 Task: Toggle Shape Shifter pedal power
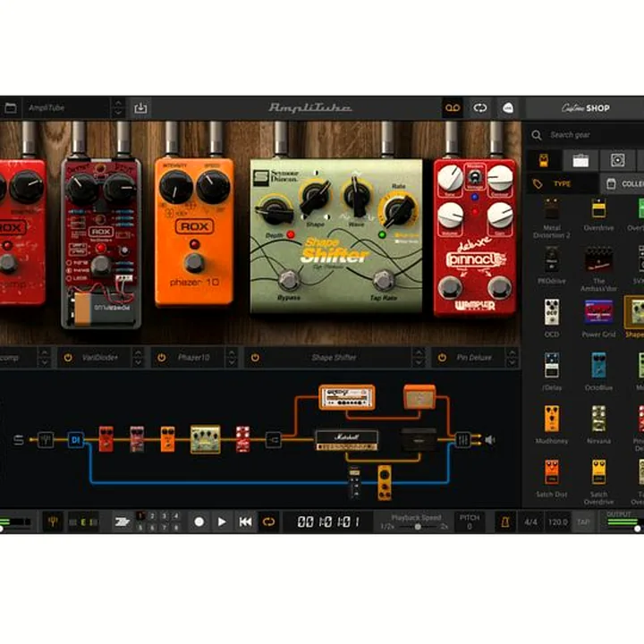click(x=255, y=358)
